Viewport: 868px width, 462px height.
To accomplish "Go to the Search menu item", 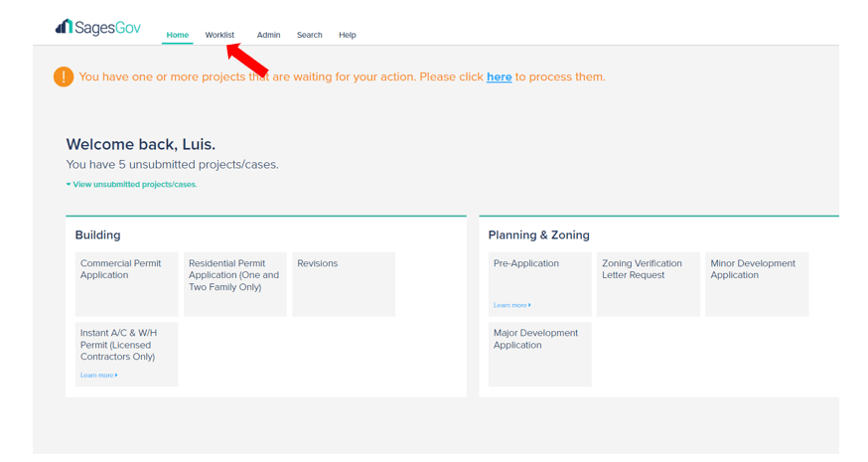I will coord(309,35).
